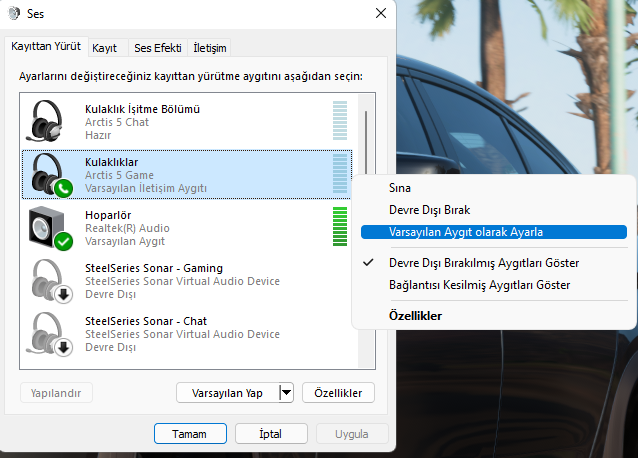
Task: Click the Kulaklıklar Arctis 5 Game level meter
Action: point(340,174)
